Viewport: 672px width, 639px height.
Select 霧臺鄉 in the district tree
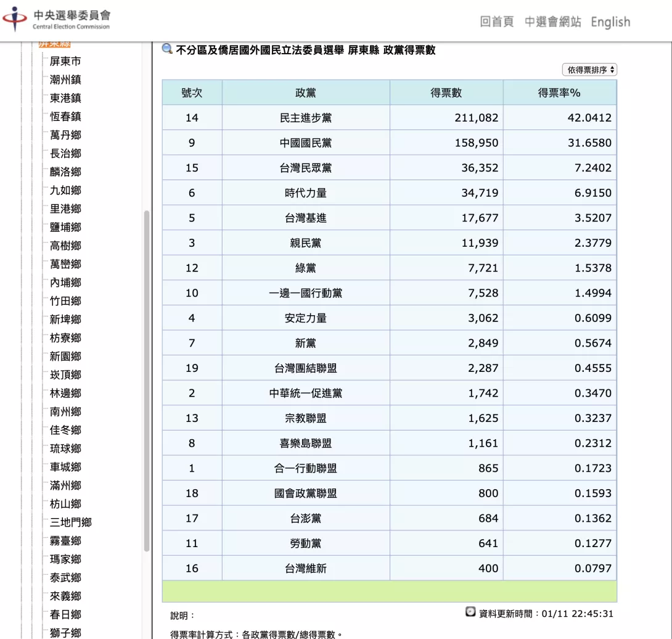pyautogui.click(x=65, y=541)
